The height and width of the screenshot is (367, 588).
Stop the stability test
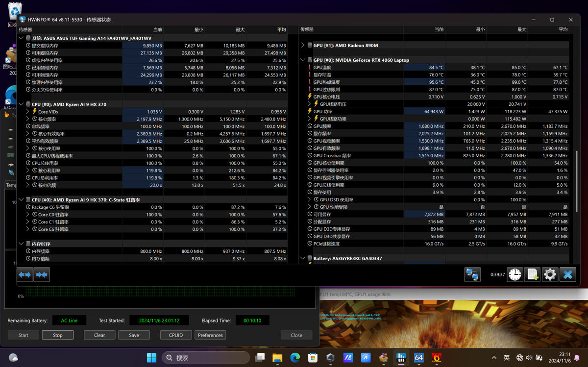point(58,335)
